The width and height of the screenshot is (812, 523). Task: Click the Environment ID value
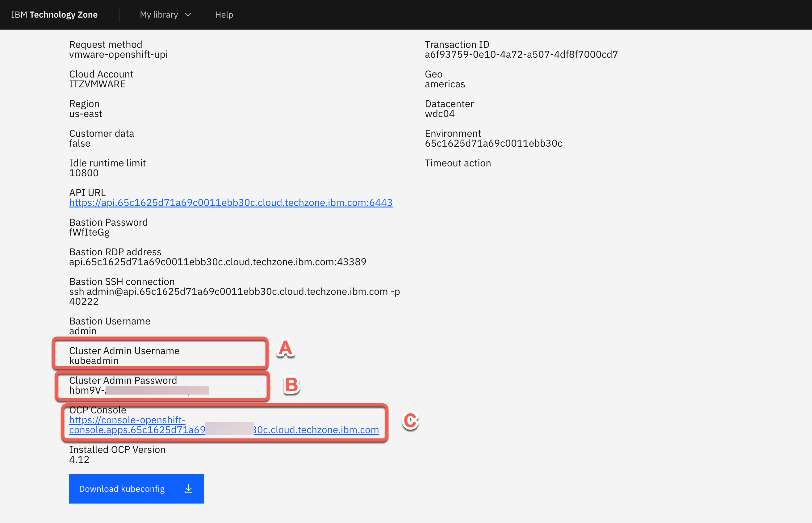[493, 143]
